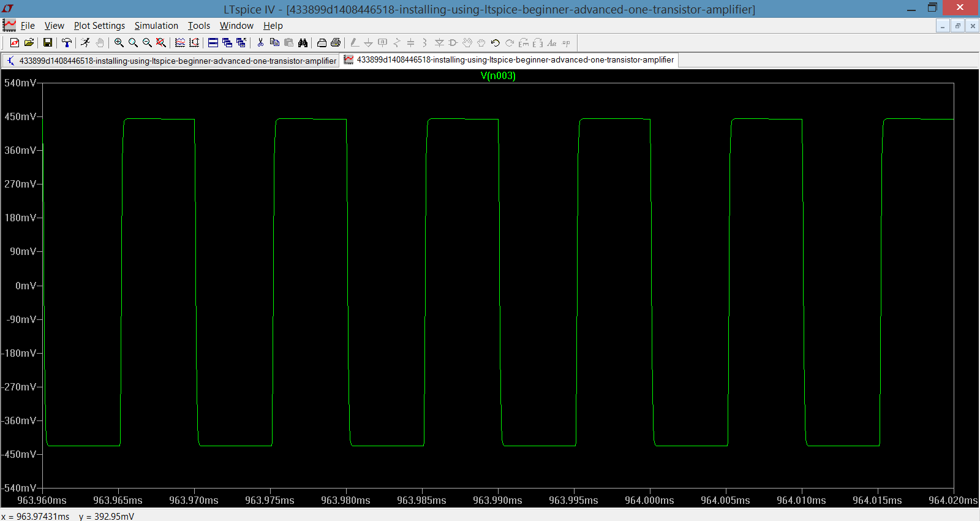
Task: Click the Place Text Aa icon
Action: pos(552,42)
